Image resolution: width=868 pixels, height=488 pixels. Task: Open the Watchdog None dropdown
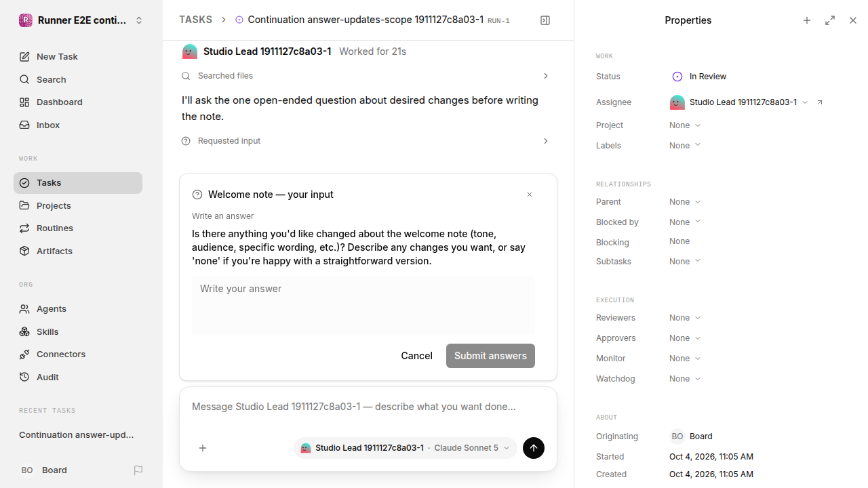[685, 379]
